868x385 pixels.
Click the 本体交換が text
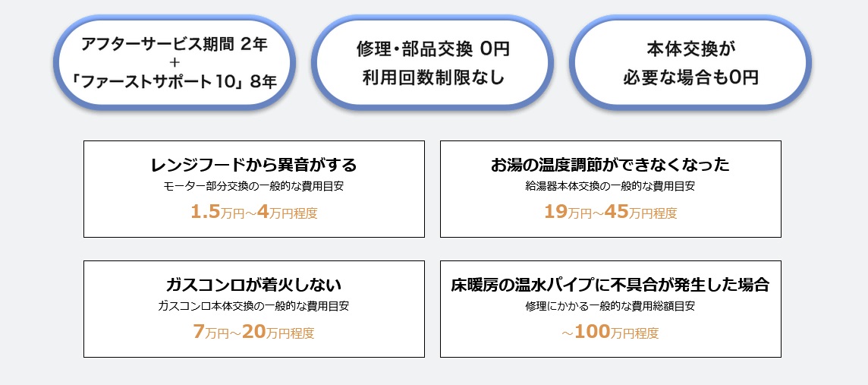pyautogui.click(x=690, y=49)
